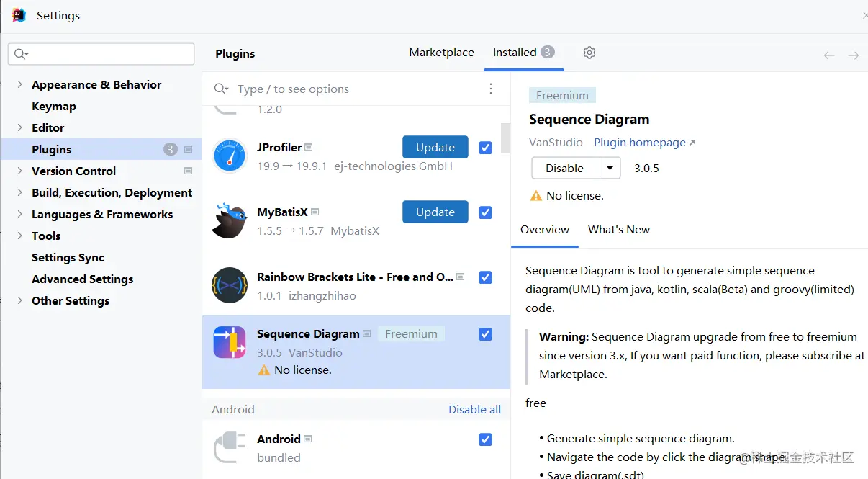Image resolution: width=868 pixels, height=479 pixels.
Task: Click the small icon beside the Android name
Action: (308, 439)
